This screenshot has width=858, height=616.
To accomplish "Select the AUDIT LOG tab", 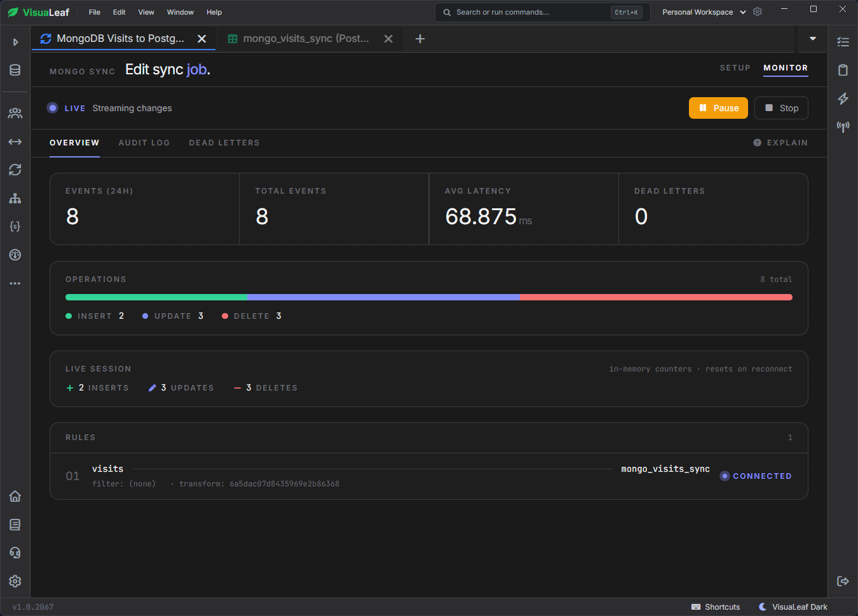I will pos(144,143).
